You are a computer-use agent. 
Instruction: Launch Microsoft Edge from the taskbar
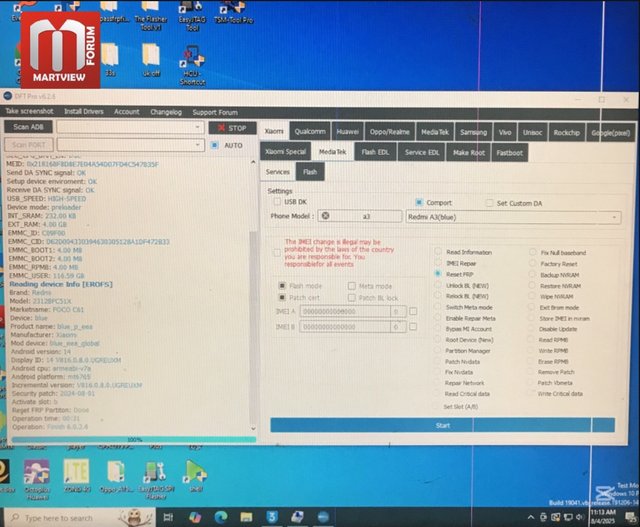(x=221, y=517)
